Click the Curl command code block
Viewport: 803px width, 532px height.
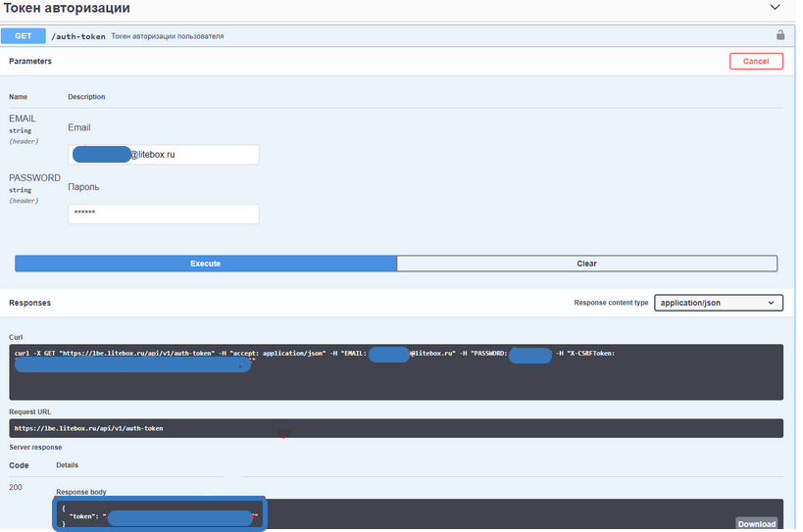point(397,372)
